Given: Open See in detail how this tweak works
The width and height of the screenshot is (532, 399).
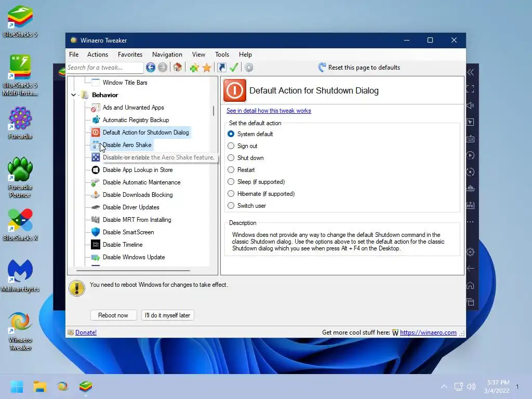Looking at the screenshot, I should pos(269,111).
